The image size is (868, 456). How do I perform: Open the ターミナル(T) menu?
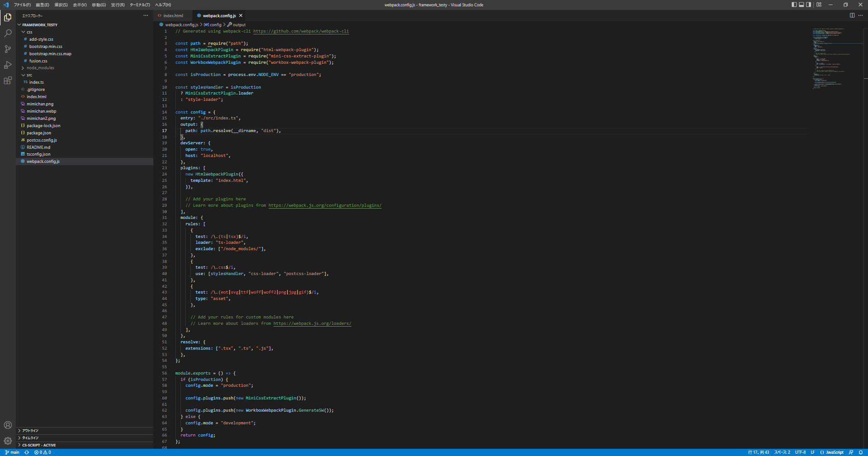click(140, 5)
